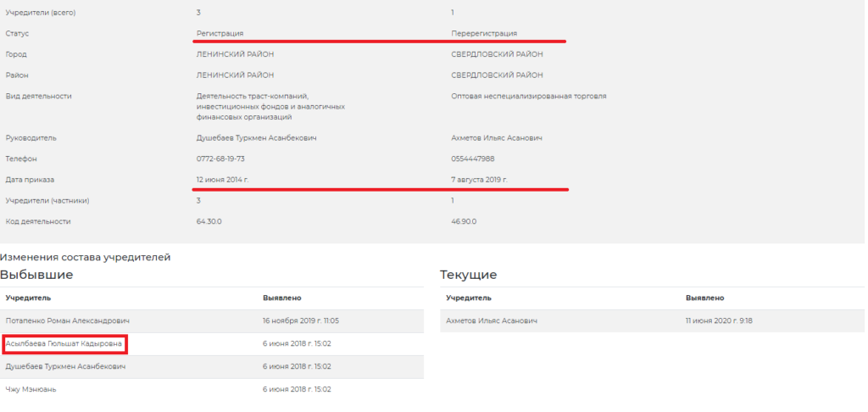
Task: Click detection date 16 ноября 2019 г. 11:05
Action: point(299,321)
